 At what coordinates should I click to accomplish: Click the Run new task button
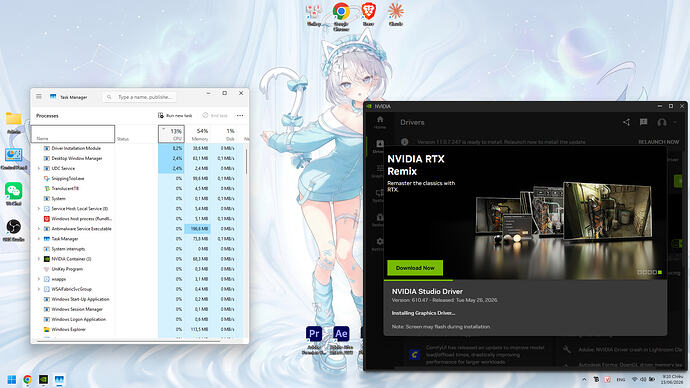pyautogui.click(x=175, y=115)
